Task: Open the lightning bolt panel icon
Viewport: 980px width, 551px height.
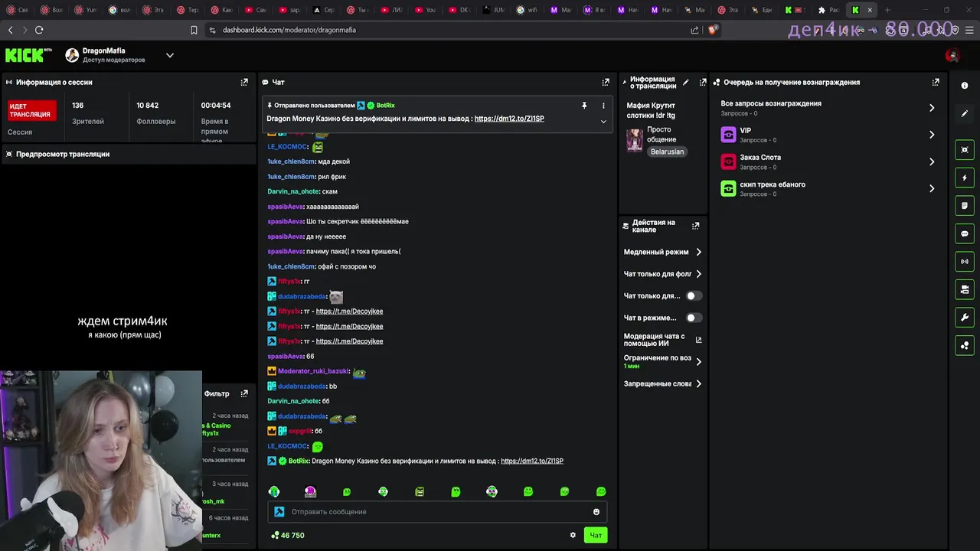Action: (x=965, y=178)
